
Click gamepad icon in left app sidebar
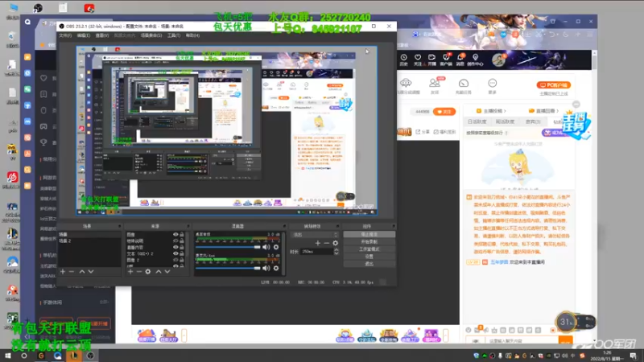[x=43, y=126]
